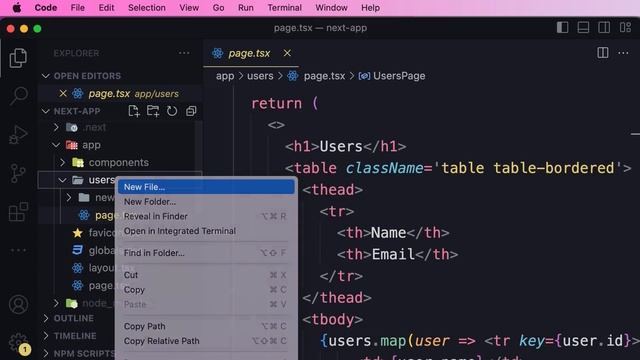Choose Copy Path from context menu
Viewport: 640px width, 360px height.
coord(206,327)
